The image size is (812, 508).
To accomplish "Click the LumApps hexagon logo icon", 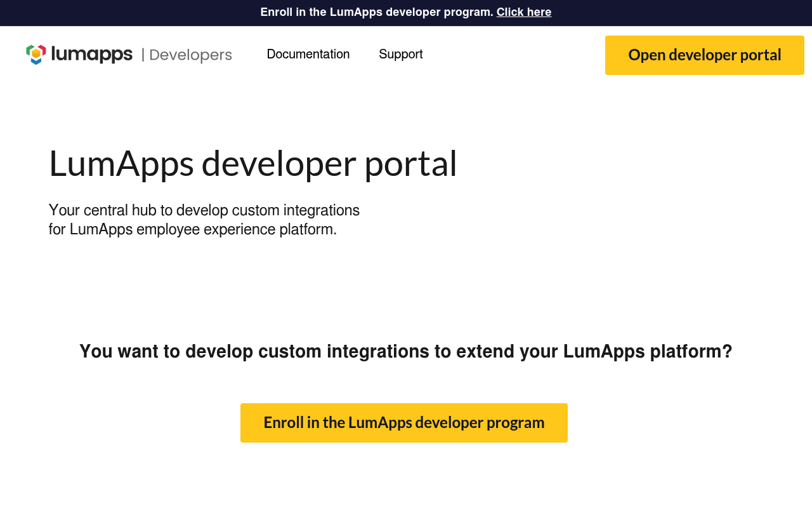I will [36, 55].
